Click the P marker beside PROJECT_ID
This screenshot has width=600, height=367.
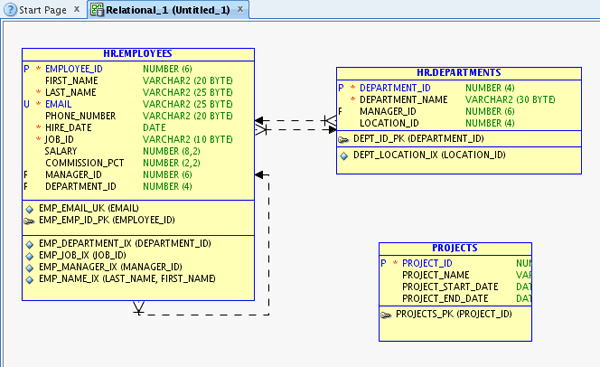pyautogui.click(x=383, y=263)
